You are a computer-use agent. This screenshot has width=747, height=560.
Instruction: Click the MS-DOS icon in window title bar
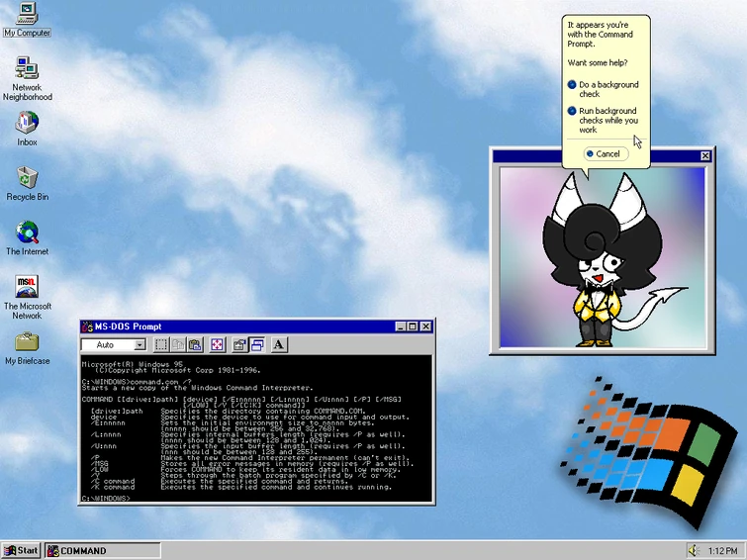[x=87, y=327]
